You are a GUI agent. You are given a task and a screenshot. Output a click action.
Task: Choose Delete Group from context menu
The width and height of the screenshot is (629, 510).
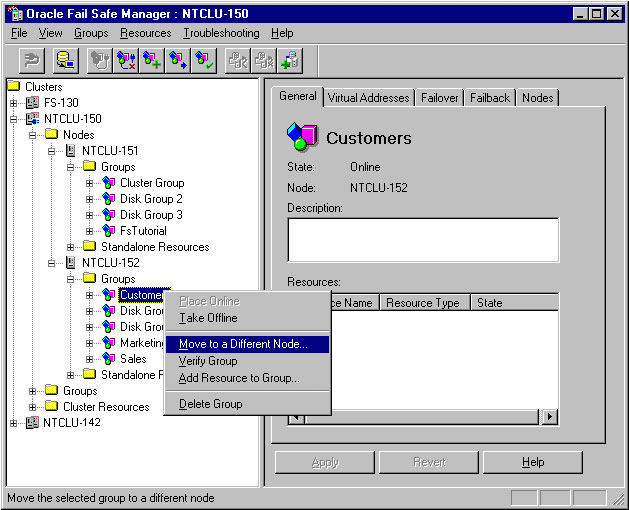pos(248,404)
